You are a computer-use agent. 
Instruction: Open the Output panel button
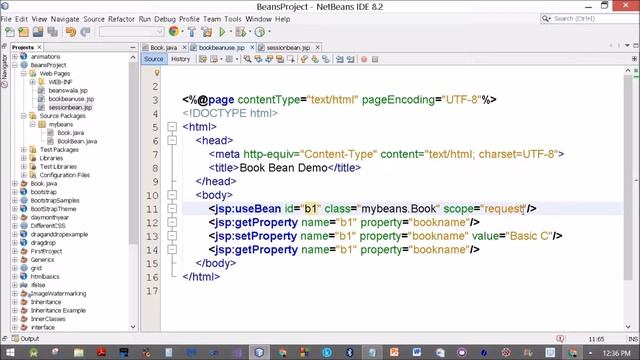coord(25,339)
